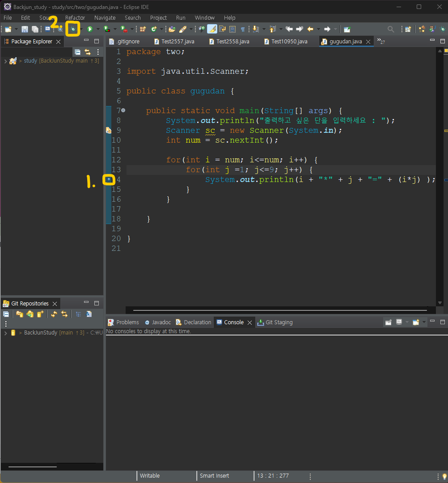Open Package Explorer view menu (three dots)

click(98, 52)
